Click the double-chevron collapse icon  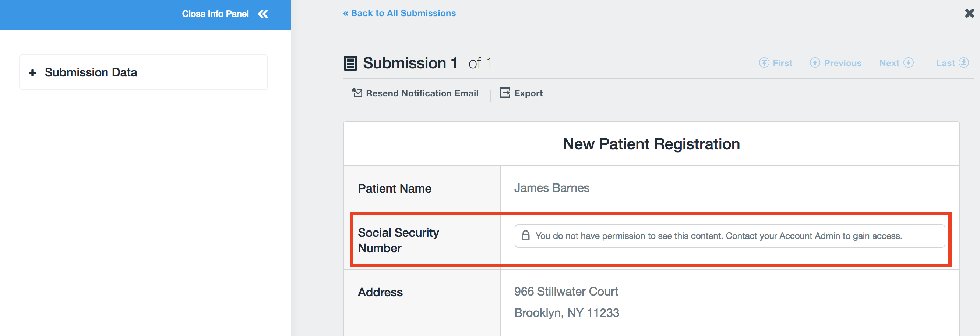click(263, 14)
